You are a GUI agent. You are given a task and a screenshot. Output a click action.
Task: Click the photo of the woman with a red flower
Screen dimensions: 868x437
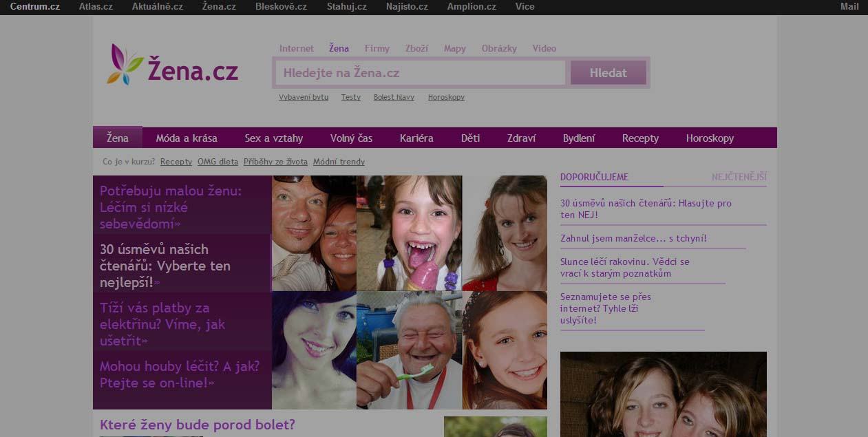[x=505, y=233]
